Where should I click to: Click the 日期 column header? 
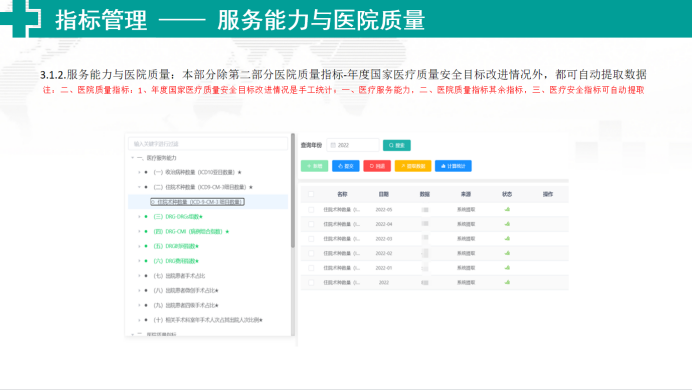[x=384, y=194]
